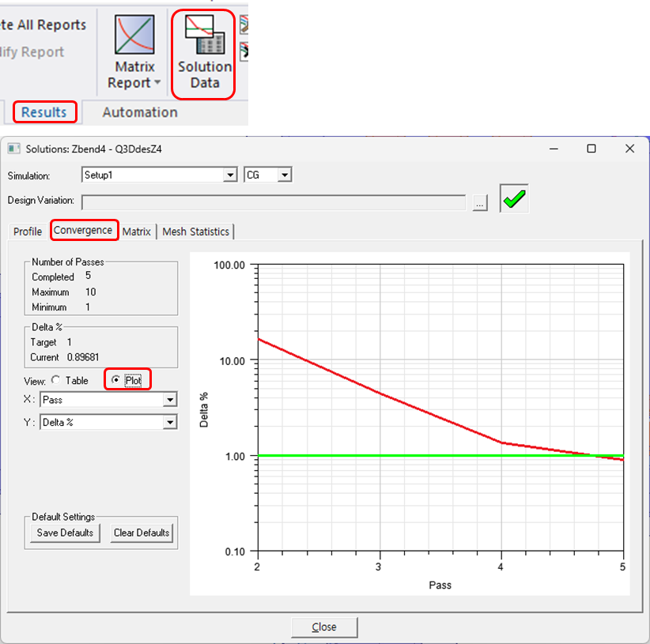The image size is (650, 644).
Task: Switch to the Matrix tab
Action: pyautogui.click(x=137, y=232)
